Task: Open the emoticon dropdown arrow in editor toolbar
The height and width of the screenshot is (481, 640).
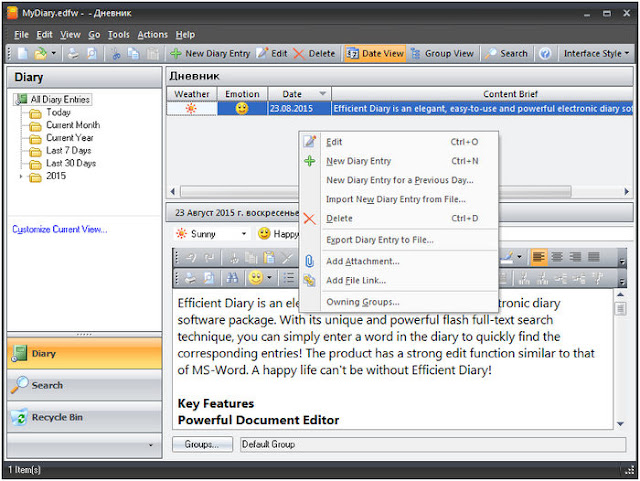Action: (x=269, y=278)
